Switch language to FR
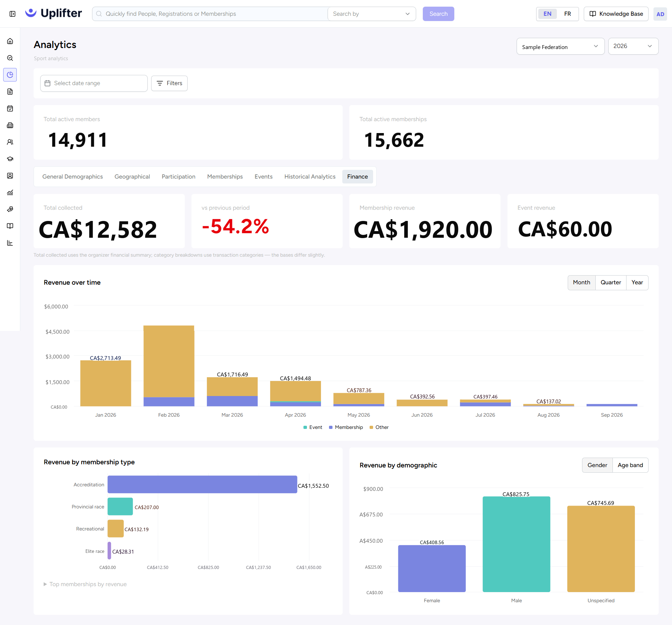The image size is (672, 625). (567, 14)
